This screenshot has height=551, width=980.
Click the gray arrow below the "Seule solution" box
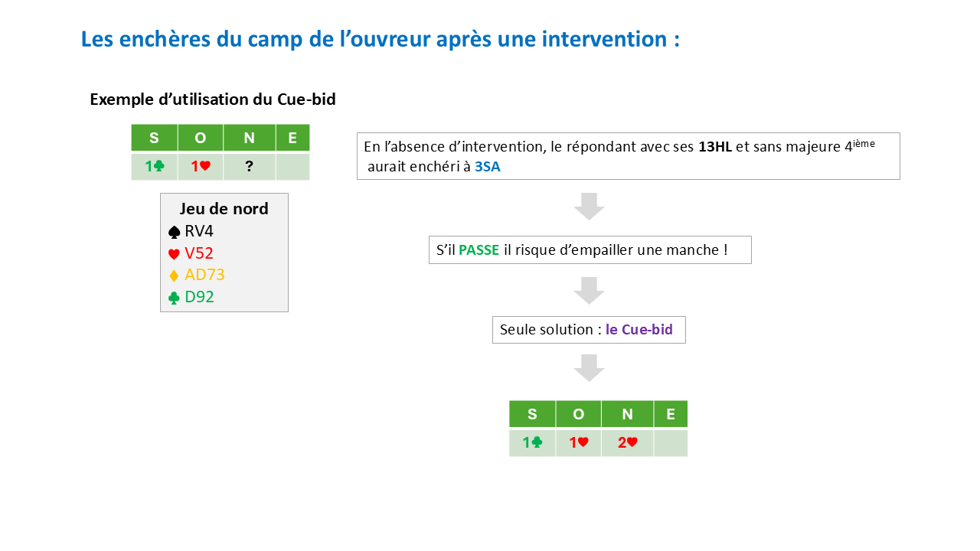point(590,367)
